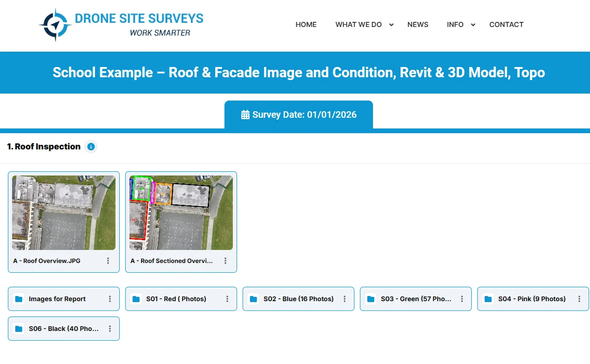Select the Survey Date: 01/01/2026 tab
Viewport: 590px width, 364px height.
coord(298,115)
